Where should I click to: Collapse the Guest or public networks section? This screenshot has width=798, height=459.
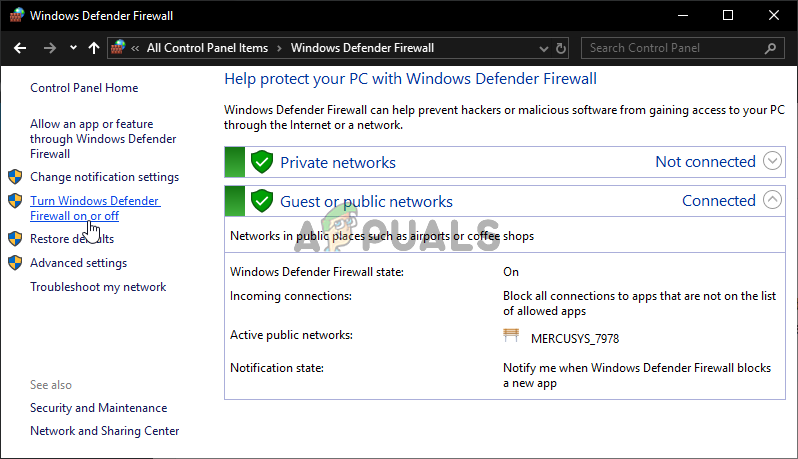pos(771,200)
